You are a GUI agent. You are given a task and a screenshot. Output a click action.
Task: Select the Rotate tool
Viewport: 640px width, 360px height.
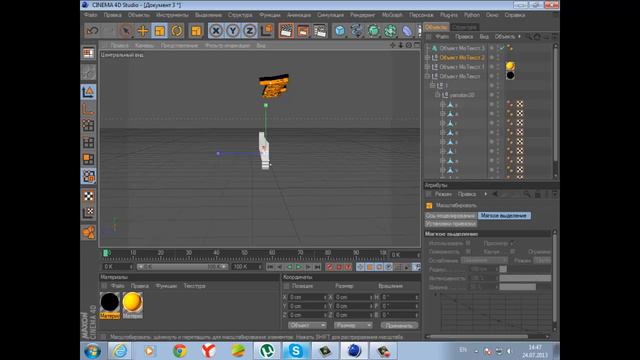click(x=177, y=31)
